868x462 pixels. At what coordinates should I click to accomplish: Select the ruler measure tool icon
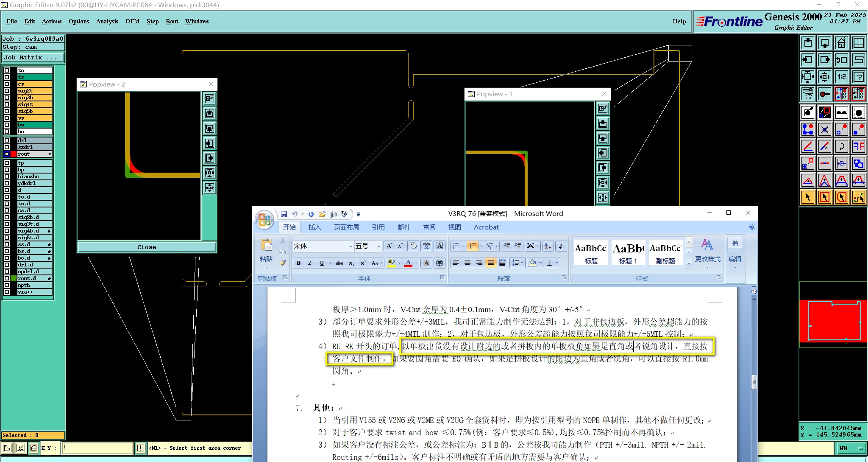pyautogui.click(x=842, y=112)
